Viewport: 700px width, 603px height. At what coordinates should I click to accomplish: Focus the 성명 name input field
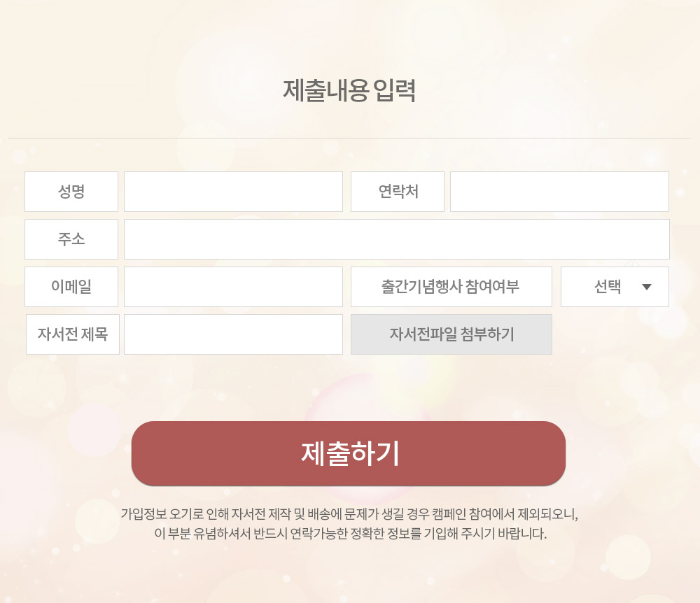(233, 192)
